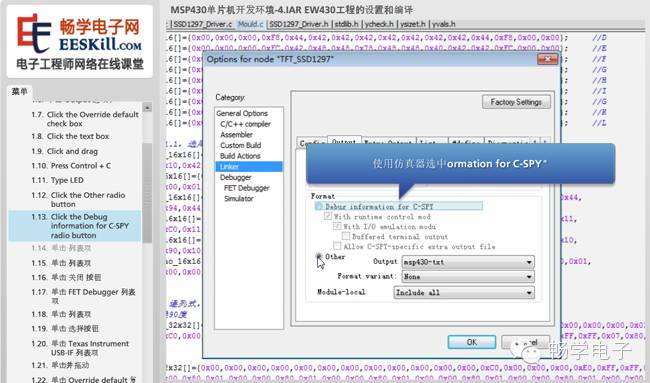Image resolution: width=650 pixels, height=383 pixels.
Task: Toggle With I/O emulation modules checkbox
Action: [x=337, y=226]
